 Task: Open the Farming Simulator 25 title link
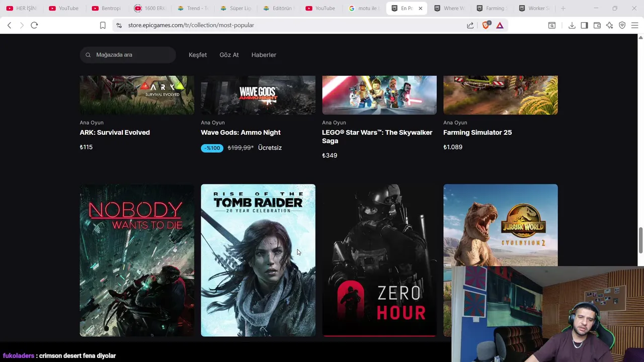477,132
